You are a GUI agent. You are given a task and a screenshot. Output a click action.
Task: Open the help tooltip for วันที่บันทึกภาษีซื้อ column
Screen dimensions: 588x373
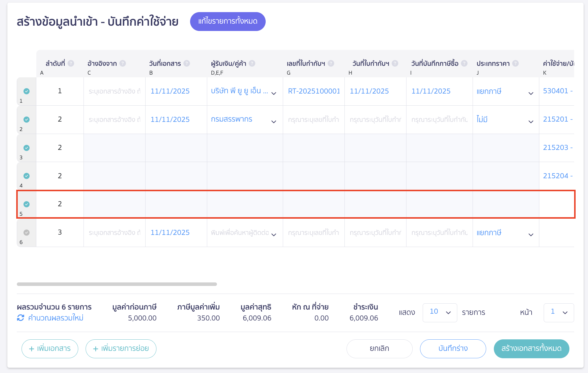click(464, 63)
